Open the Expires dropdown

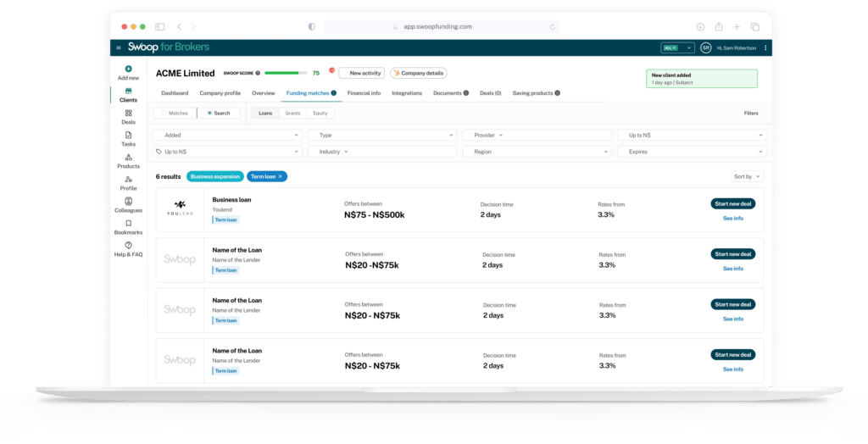point(692,152)
